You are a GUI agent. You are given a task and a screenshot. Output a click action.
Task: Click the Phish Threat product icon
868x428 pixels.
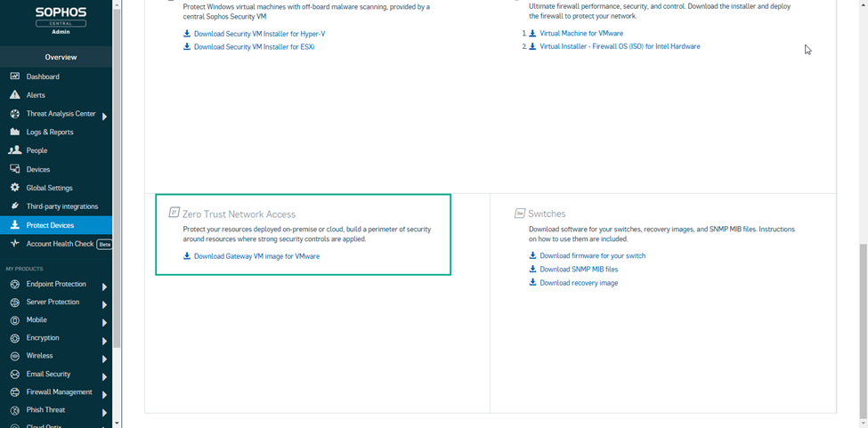15,410
